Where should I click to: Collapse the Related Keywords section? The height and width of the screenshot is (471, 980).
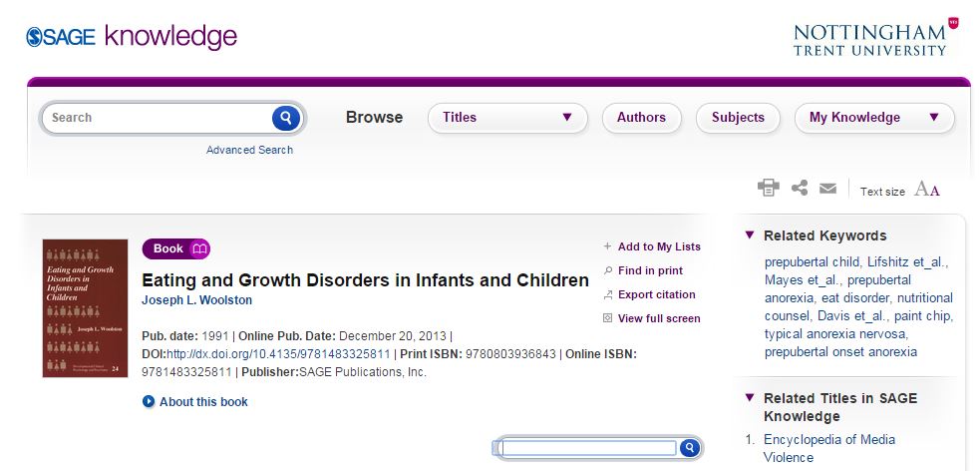750,235
